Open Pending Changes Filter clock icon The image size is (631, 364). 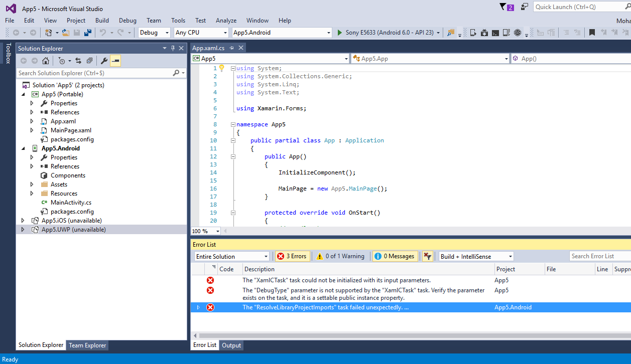click(61, 61)
